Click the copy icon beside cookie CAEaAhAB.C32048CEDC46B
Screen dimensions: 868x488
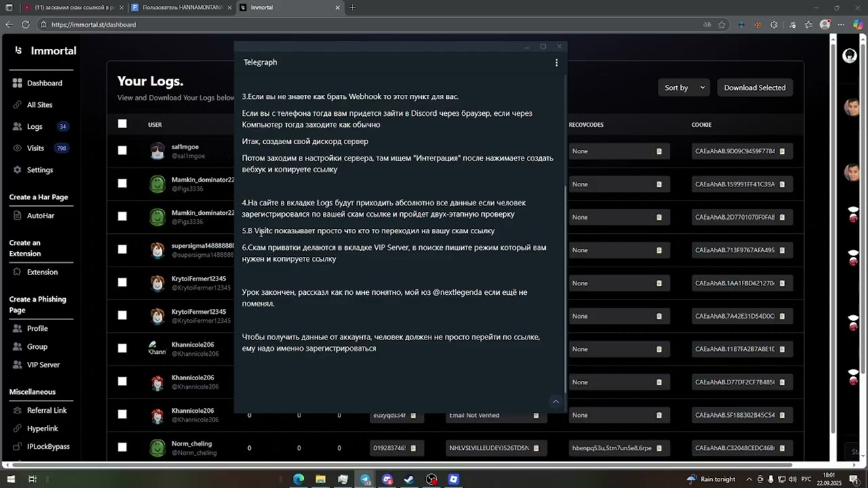point(782,448)
